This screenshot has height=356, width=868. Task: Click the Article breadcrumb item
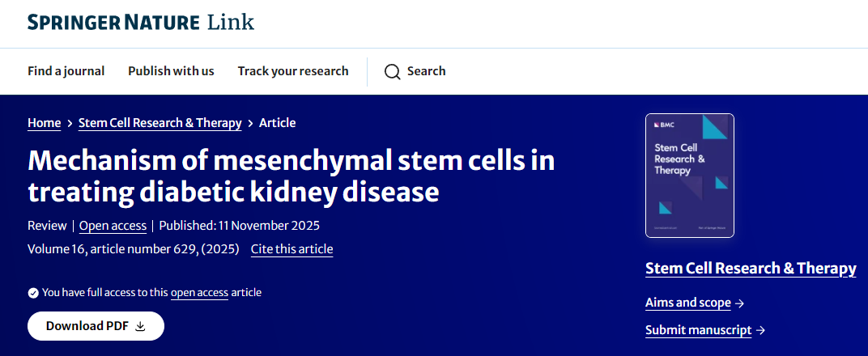tap(277, 123)
